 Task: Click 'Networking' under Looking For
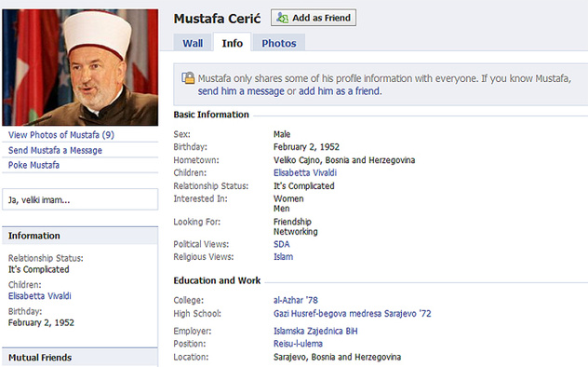[x=296, y=232]
